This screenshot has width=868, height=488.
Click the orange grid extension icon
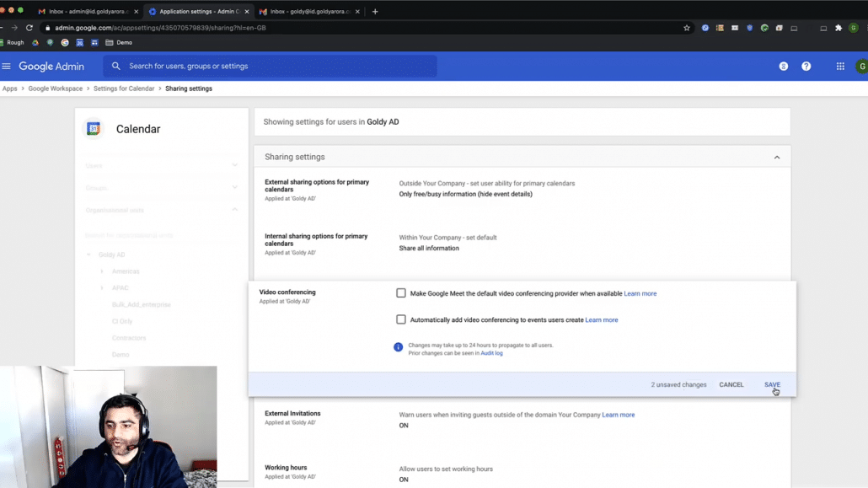[720, 28]
